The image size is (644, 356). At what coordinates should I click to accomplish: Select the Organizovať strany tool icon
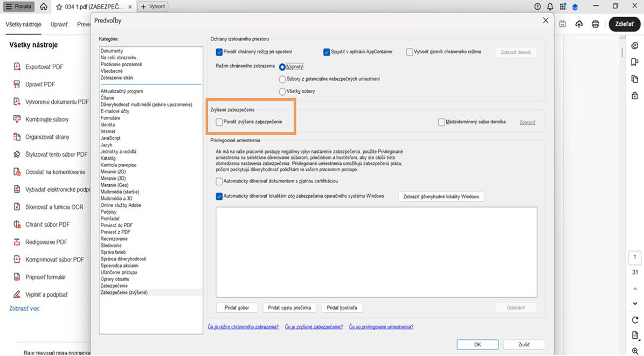(17, 137)
